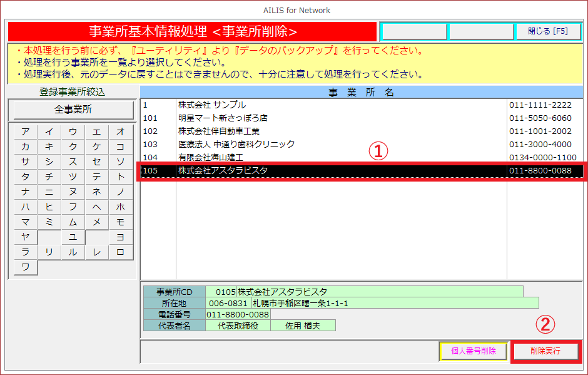Screen dimensions: 588x375
Task: Filter offices by kana サ
Action: point(26,162)
